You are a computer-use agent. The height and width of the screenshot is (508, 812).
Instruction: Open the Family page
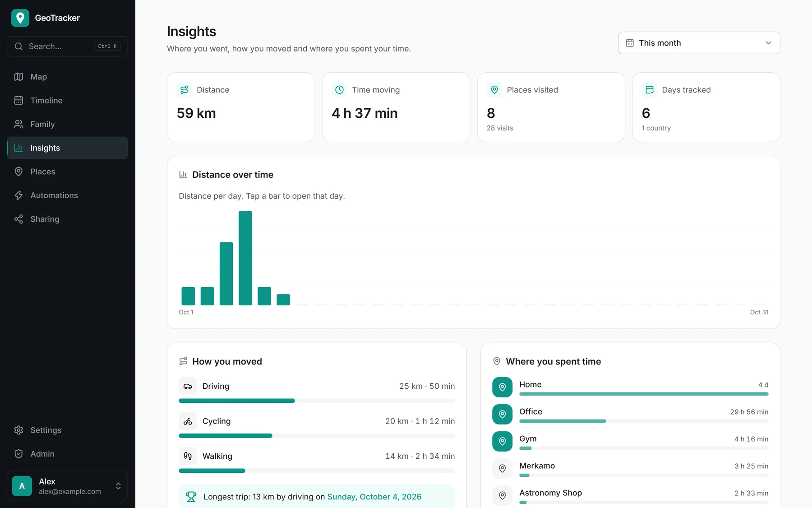click(x=67, y=124)
